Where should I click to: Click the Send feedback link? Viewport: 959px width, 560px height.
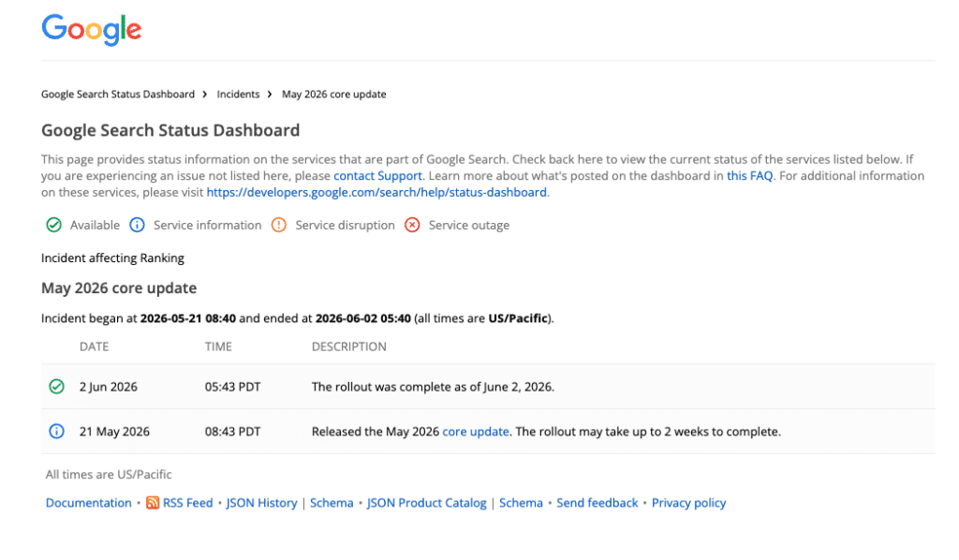click(597, 503)
